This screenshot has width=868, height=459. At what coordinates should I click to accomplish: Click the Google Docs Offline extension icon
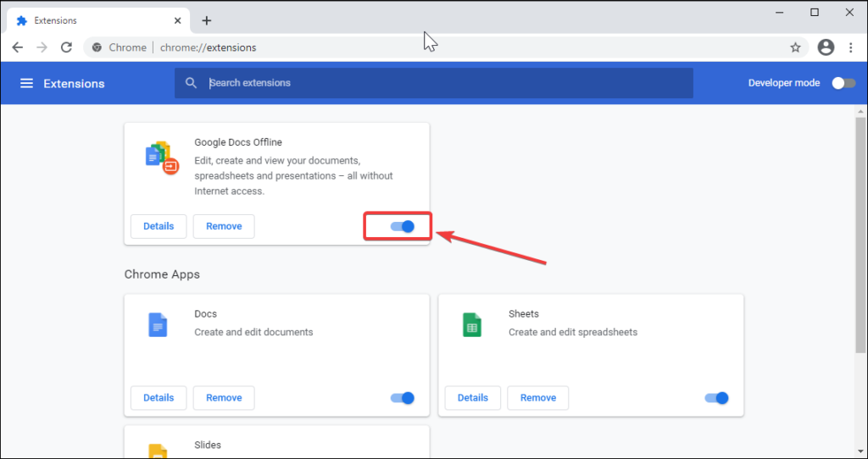pos(162,158)
